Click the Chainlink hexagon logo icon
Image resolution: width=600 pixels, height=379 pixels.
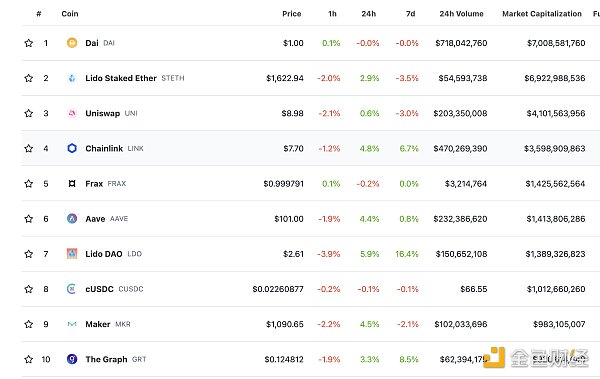(x=72, y=148)
